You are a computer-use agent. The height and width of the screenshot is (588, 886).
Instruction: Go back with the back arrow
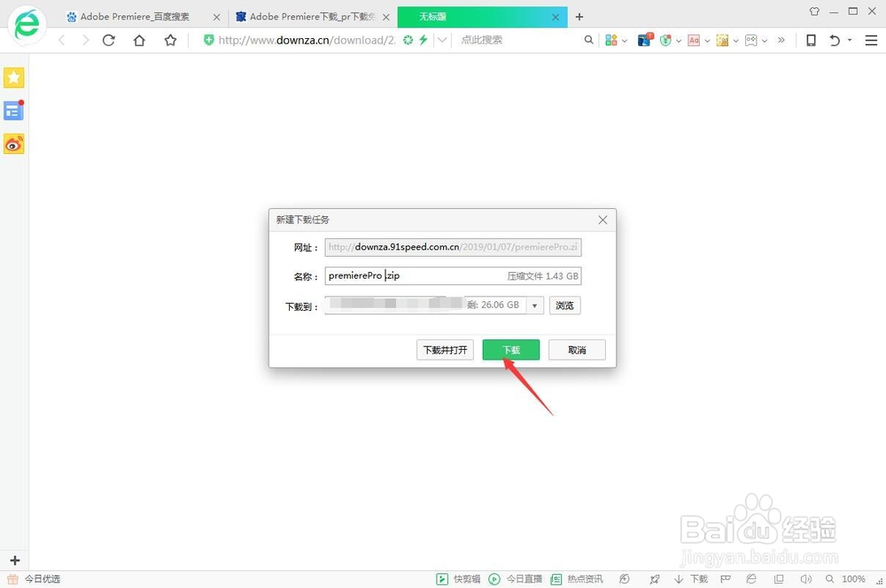click(x=62, y=40)
